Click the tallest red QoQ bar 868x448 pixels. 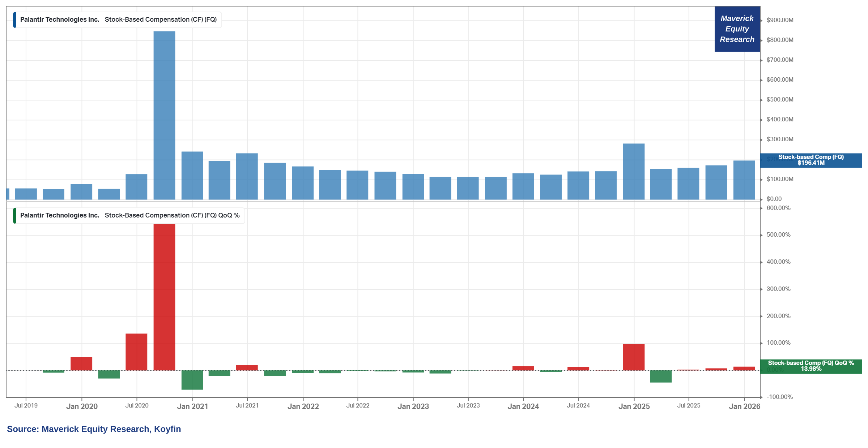coord(164,296)
